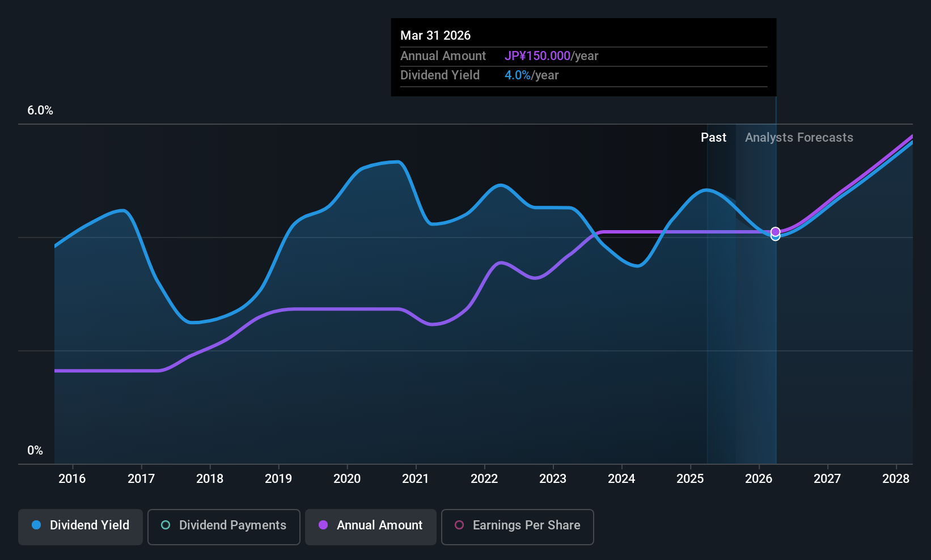Click the 2028 x-axis year label
Image resolution: width=931 pixels, height=560 pixels.
click(896, 479)
